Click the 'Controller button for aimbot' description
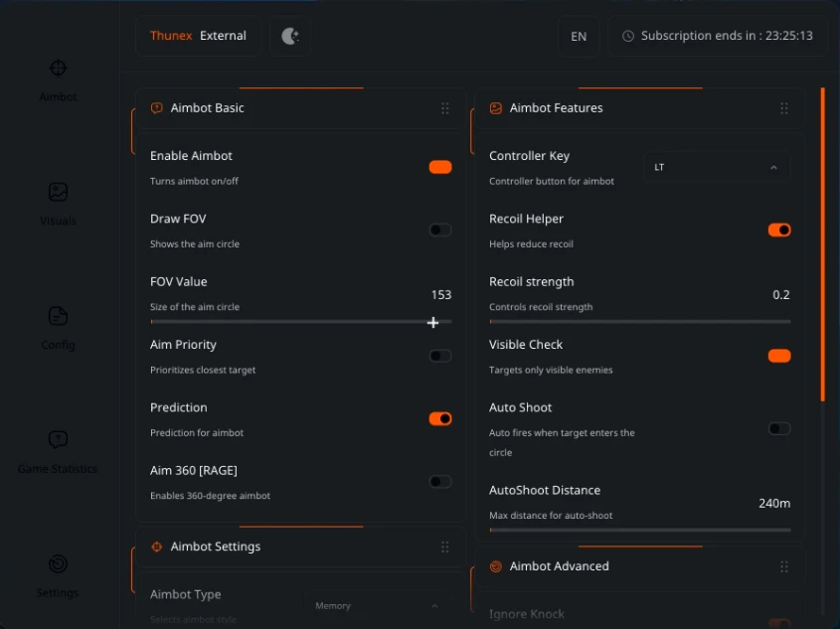Image resolution: width=840 pixels, height=629 pixels. point(552,182)
